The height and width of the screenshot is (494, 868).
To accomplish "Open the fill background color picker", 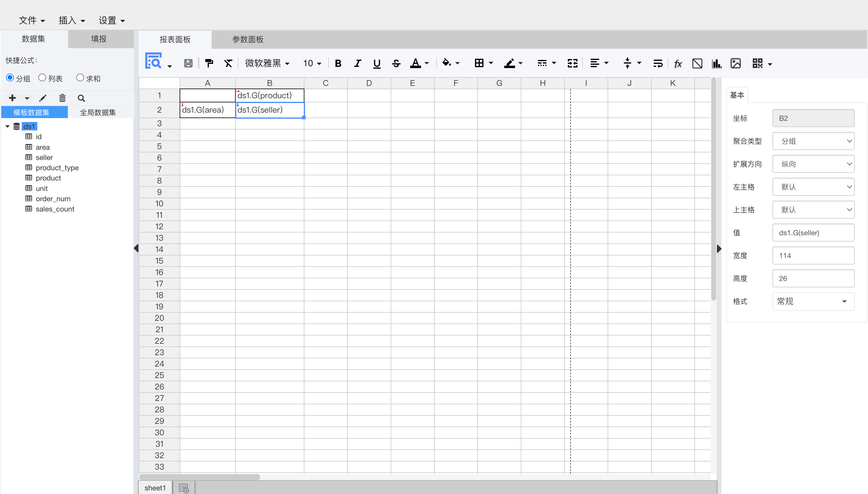I will pyautogui.click(x=451, y=64).
